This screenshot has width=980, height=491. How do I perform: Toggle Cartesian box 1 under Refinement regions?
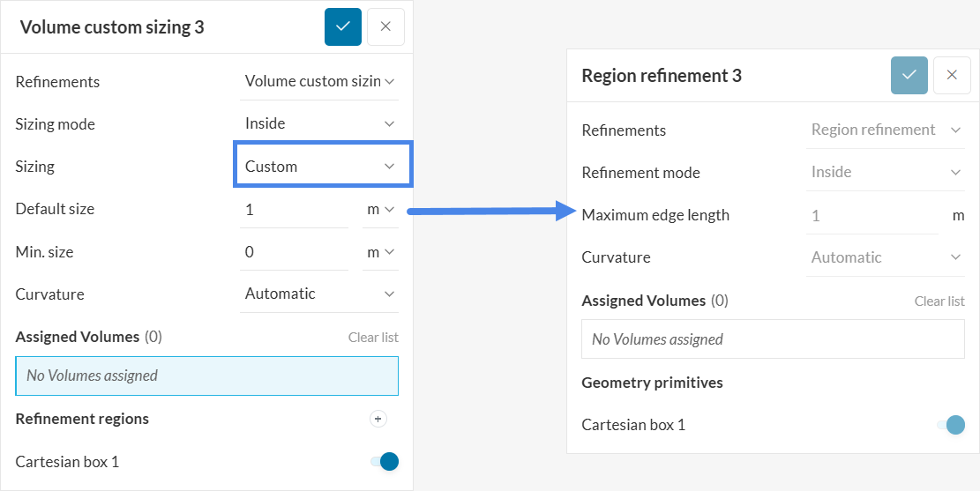point(385,461)
